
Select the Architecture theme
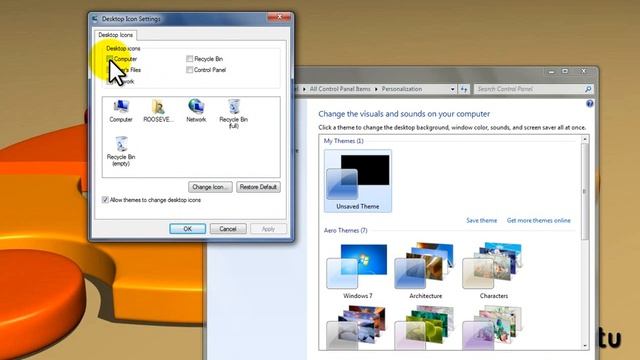click(425, 271)
